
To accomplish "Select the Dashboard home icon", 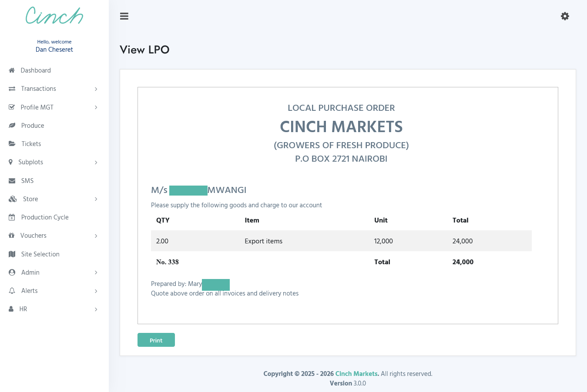I will 11,70.
